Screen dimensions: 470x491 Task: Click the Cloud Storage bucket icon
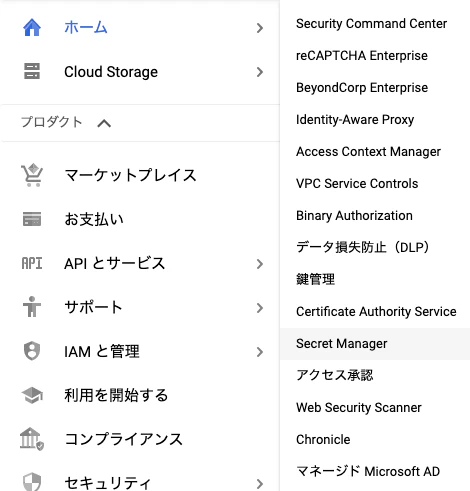(x=32, y=71)
